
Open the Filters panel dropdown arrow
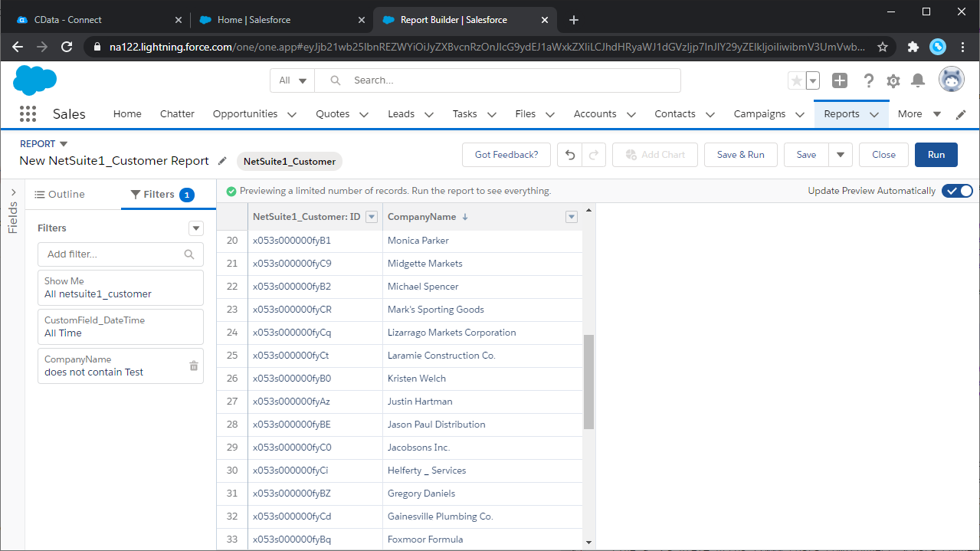point(196,228)
